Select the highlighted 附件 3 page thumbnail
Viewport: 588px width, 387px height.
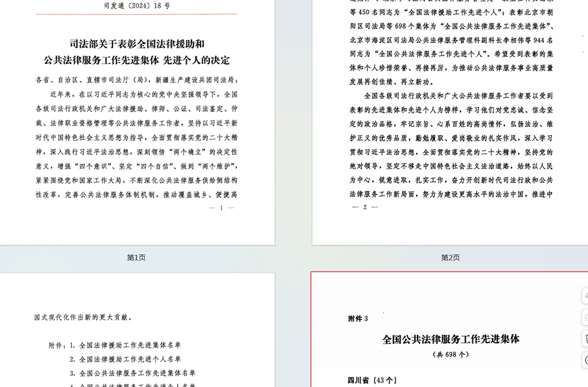[449, 329]
